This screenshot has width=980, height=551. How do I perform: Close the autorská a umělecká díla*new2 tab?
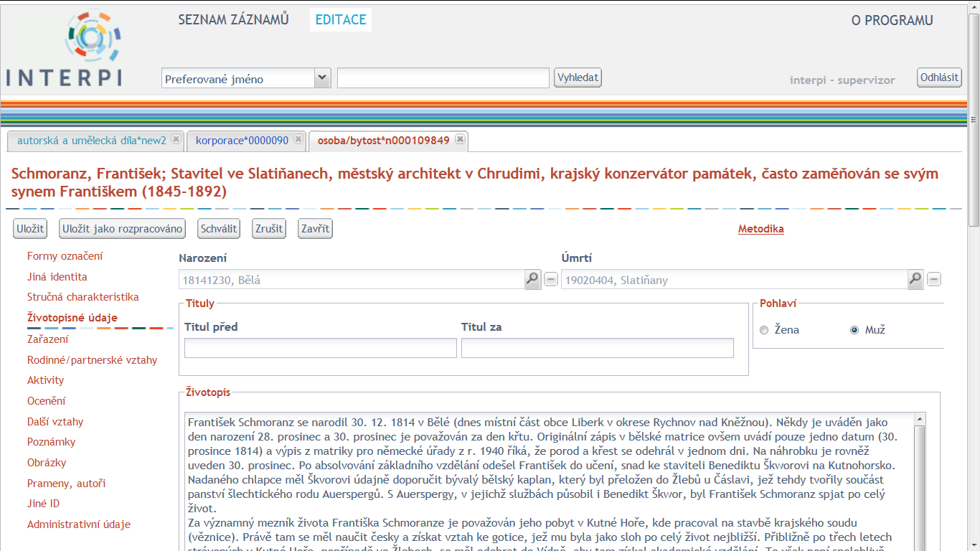point(176,139)
